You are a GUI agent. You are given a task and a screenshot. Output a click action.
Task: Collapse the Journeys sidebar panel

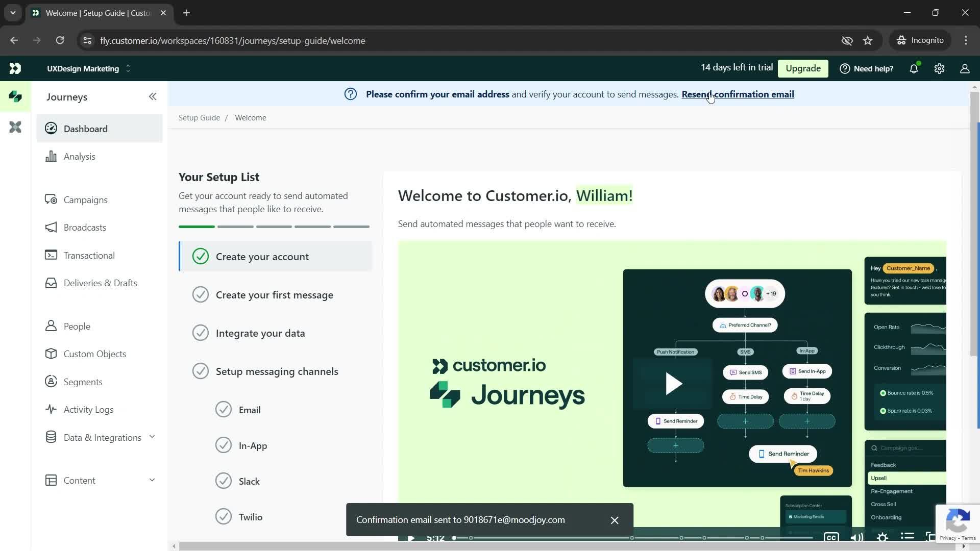153,96
